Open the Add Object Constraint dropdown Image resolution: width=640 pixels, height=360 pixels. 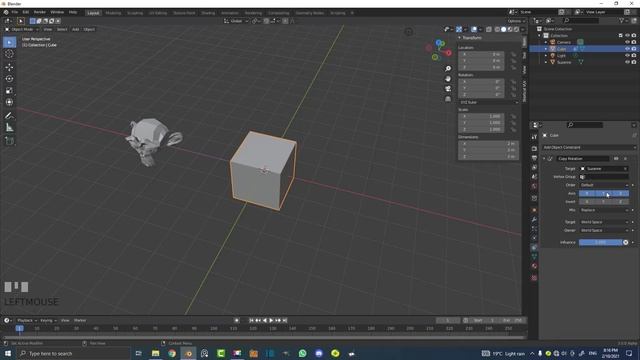589,147
